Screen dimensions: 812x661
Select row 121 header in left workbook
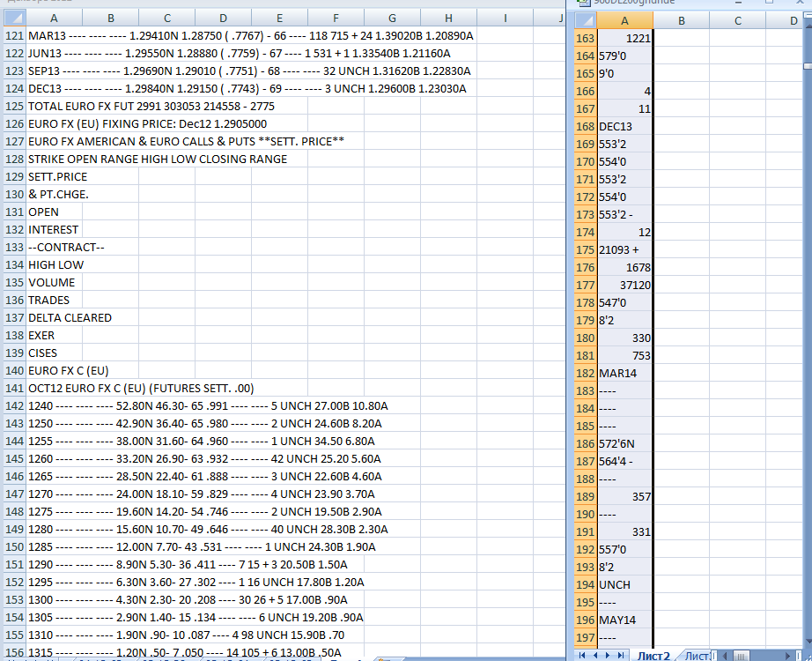[x=14, y=36]
